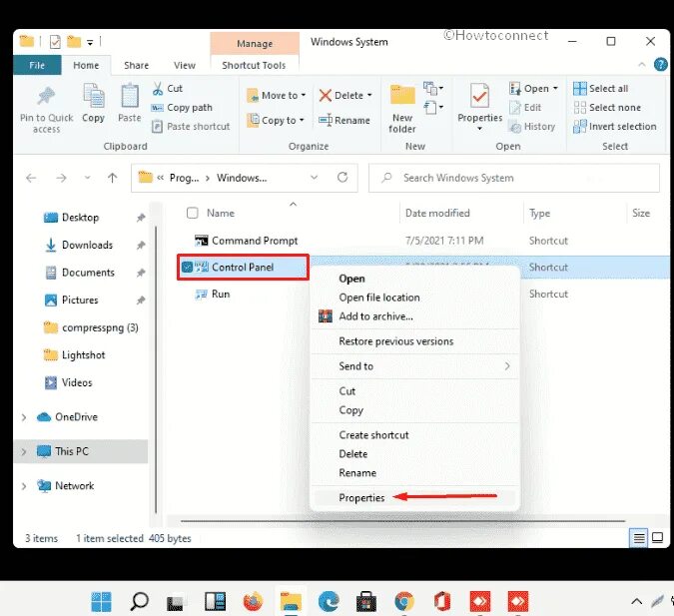Expand the This PC tree node
This screenshot has height=616, width=674.
[24, 452]
